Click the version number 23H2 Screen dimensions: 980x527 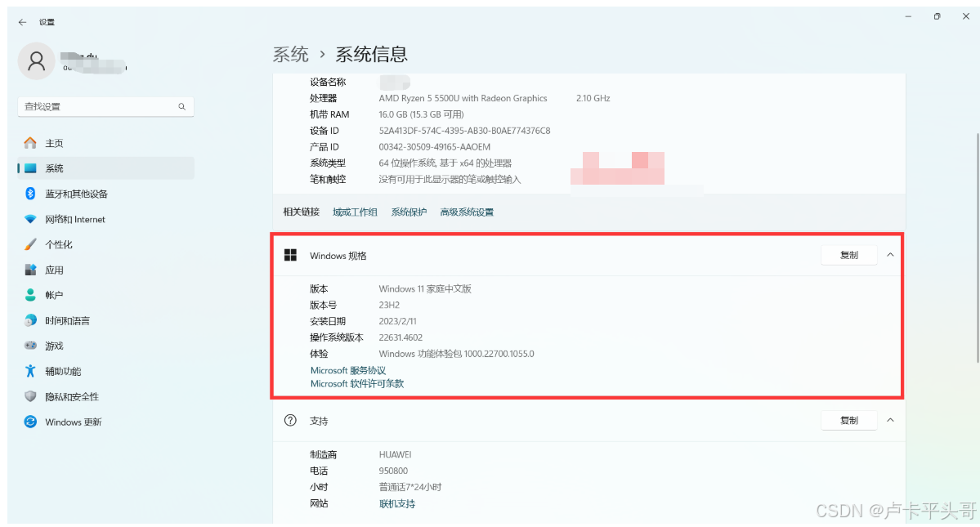(x=389, y=305)
